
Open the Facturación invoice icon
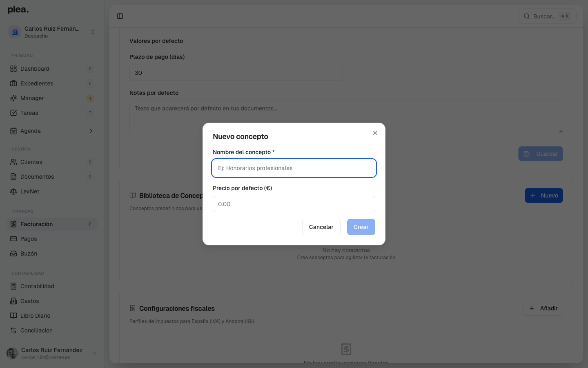click(x=13, y=224)
